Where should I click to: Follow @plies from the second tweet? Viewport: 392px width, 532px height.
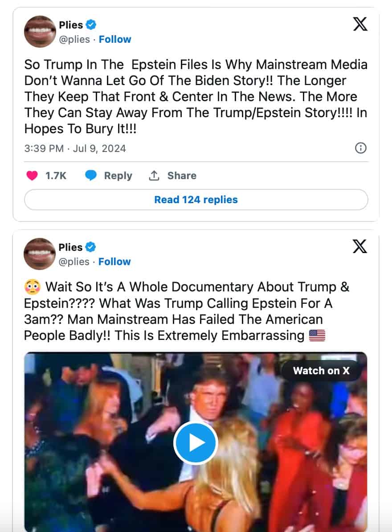point(114,262)
